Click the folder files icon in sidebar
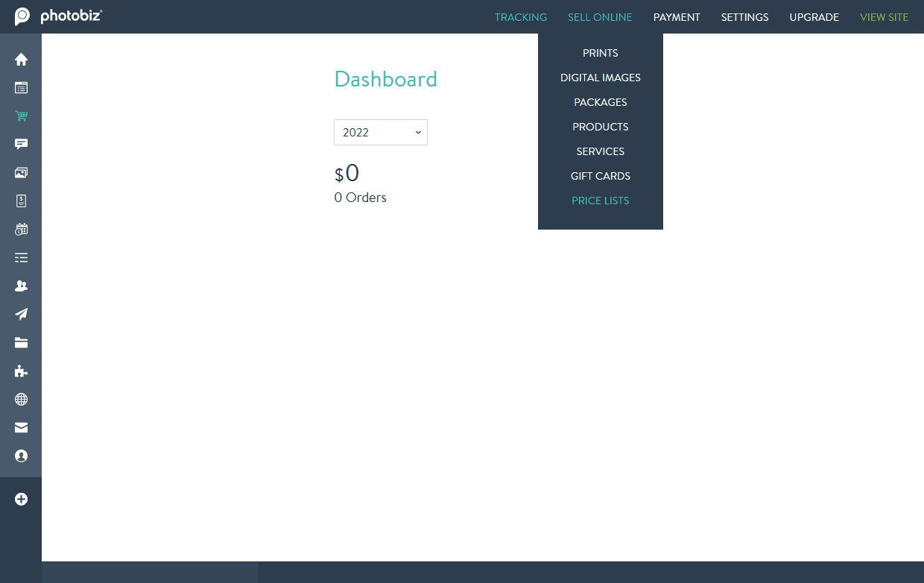 click(x=21, y=343)
